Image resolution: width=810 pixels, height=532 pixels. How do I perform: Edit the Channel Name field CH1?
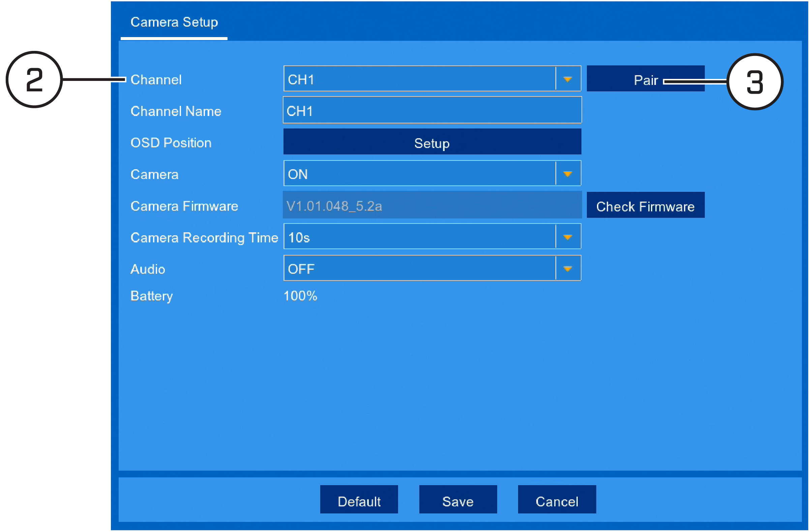pos(432,110)
